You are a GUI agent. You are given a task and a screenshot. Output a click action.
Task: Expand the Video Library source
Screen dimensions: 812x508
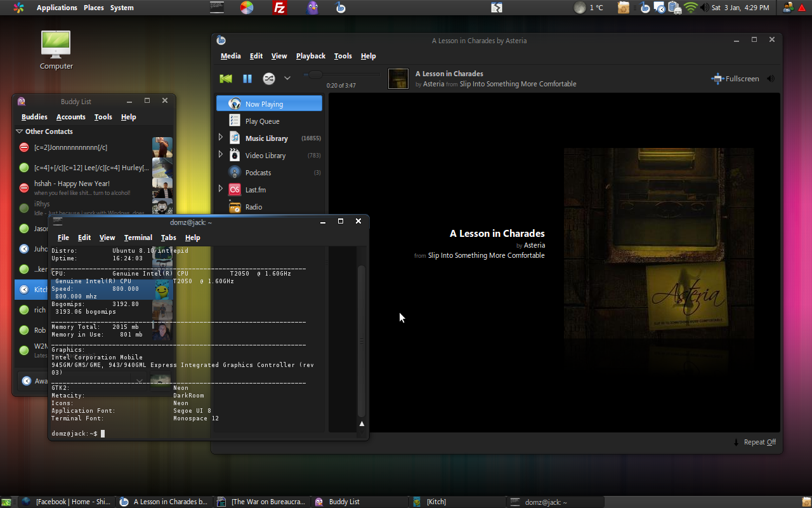[x=221, y=155]
